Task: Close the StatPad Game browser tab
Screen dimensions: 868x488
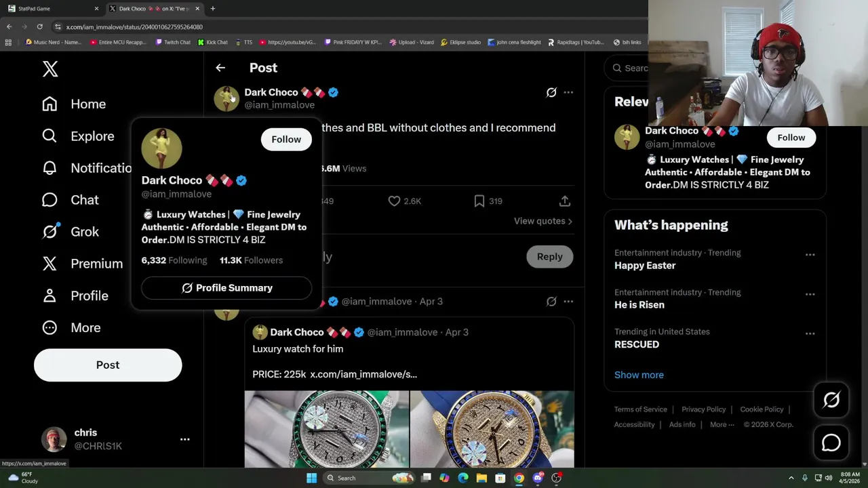Action: pyautogui.click(x=96, y=9)
